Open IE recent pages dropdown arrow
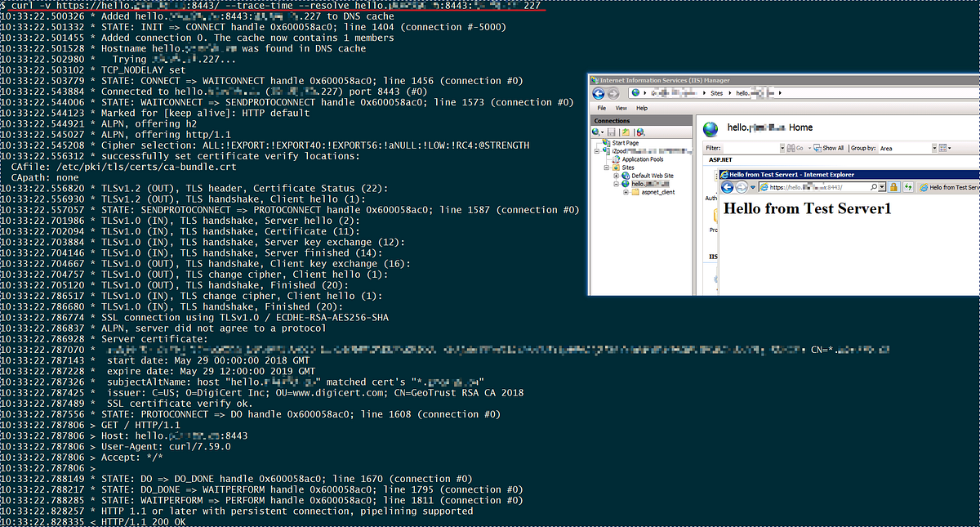Image resolution: width=980 pixels, height=527 pixels. pos(753,187)
